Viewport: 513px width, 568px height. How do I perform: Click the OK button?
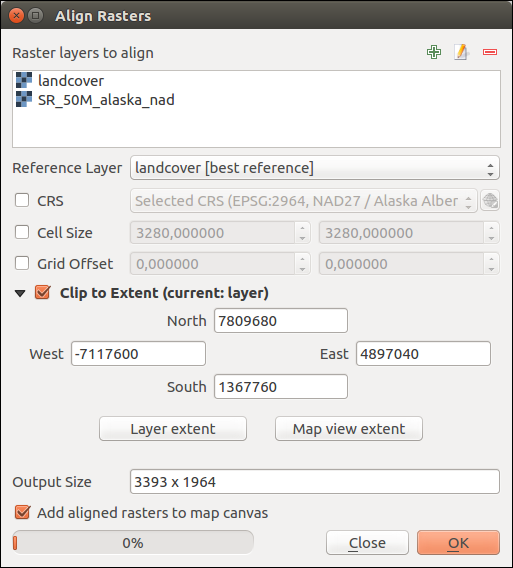coord(458,543)
